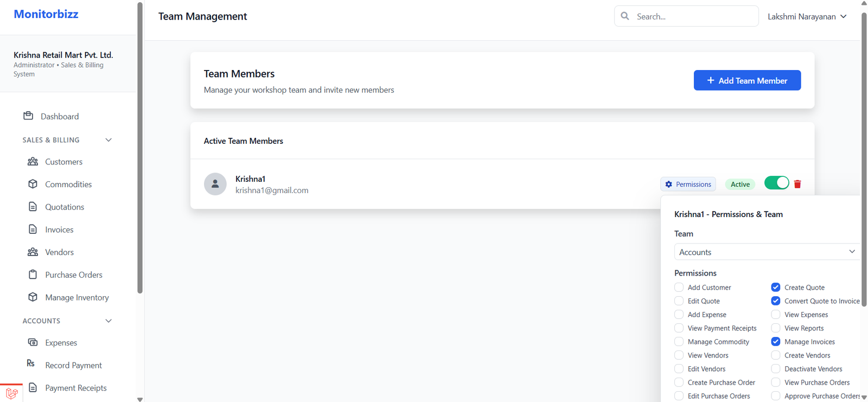
Task: Click the Dashboard icon in sidebar
Action: 28,116
